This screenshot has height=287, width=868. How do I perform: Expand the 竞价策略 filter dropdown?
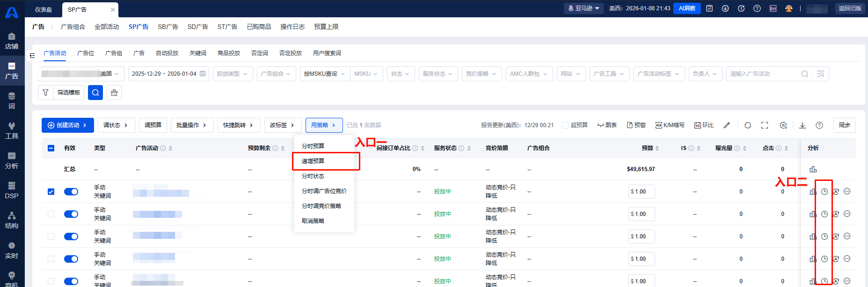coord(481,74)
